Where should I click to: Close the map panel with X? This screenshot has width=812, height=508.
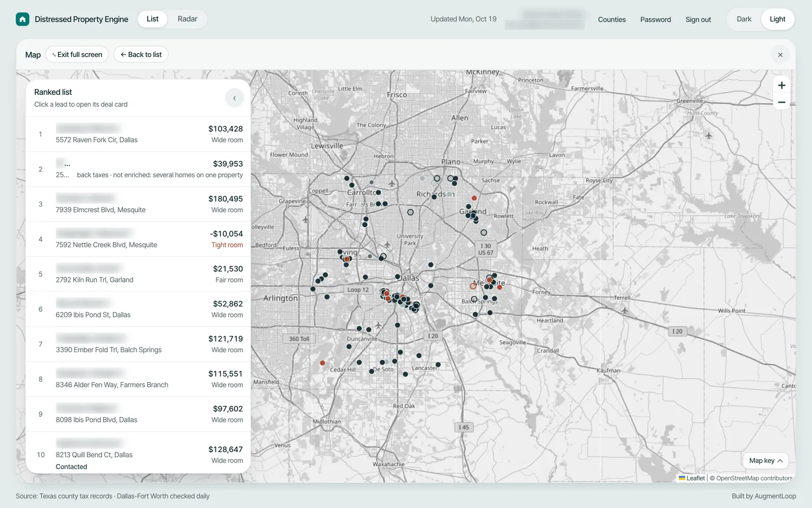coord(780,55)
